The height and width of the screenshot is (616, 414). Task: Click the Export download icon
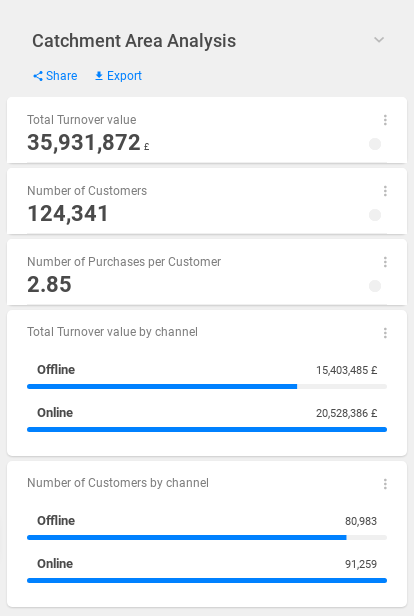coord(99,76)
